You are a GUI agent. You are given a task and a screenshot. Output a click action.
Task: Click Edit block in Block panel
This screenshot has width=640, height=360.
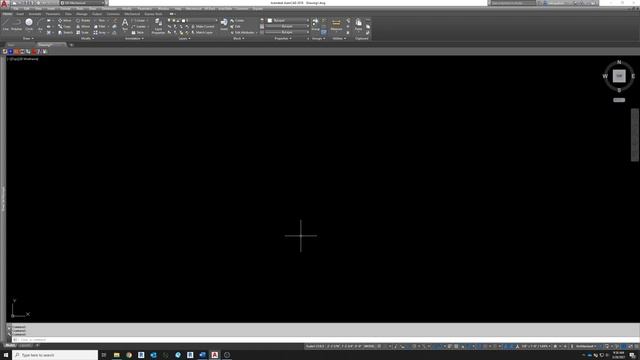236,27
